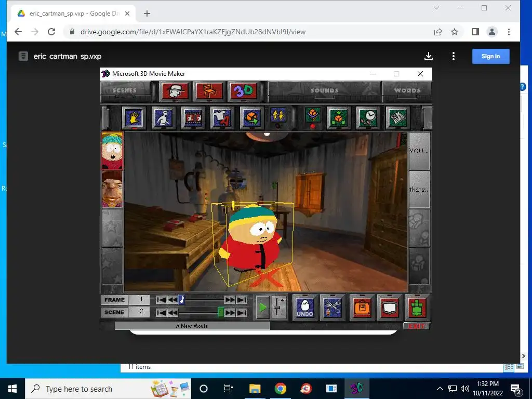
Task: Jump to last frame button
Action: pos(242,300)
